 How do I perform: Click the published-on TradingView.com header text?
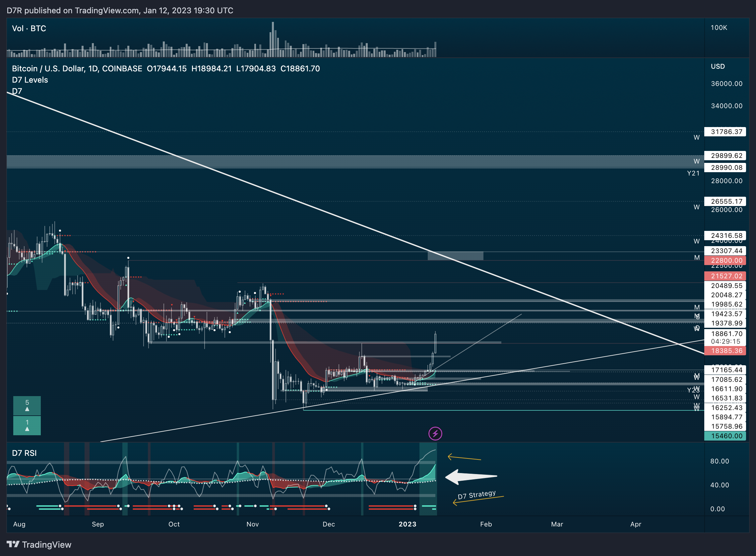pos(120,10)
